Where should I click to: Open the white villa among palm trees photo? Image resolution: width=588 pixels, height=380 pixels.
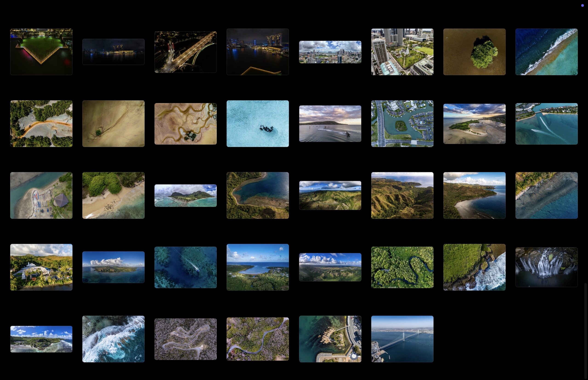tap(41, 267)
